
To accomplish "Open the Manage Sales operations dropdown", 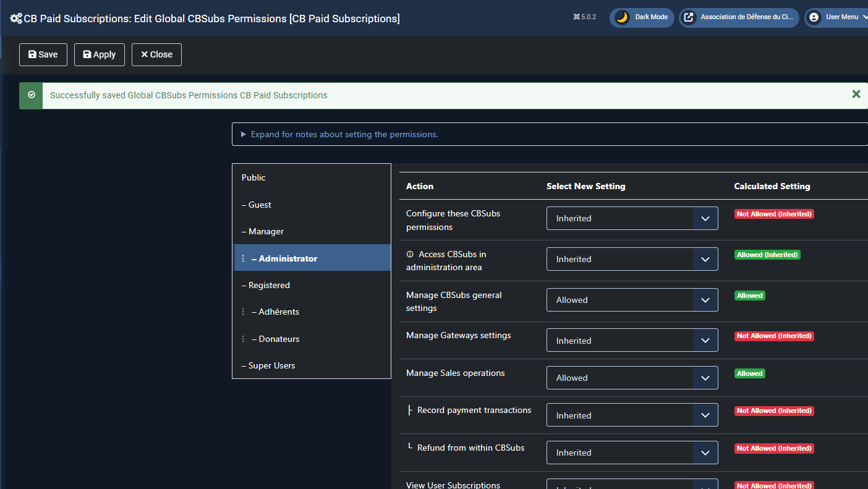I will pos(632,378).
